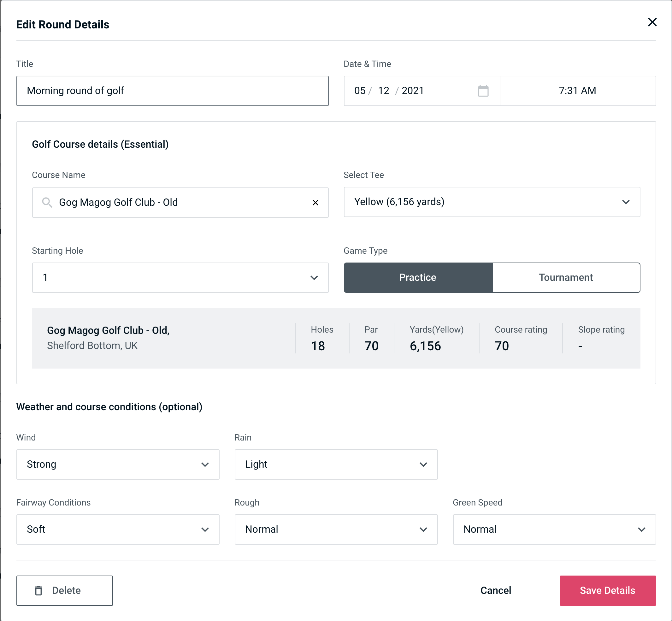The height and width of the screenshot is (621, 672).
Task: Toggle Game Type back to Practice
Action: click(x=417, y=277)
